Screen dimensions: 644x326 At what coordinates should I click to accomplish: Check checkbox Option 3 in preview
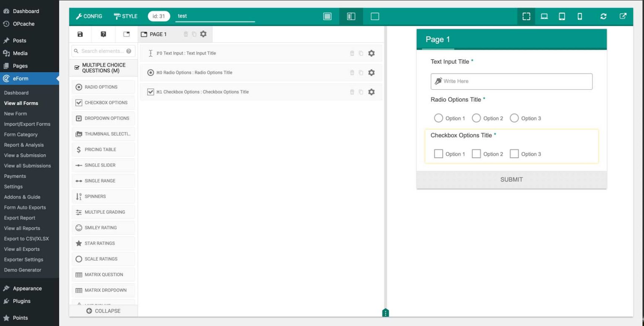click(514, 154)
